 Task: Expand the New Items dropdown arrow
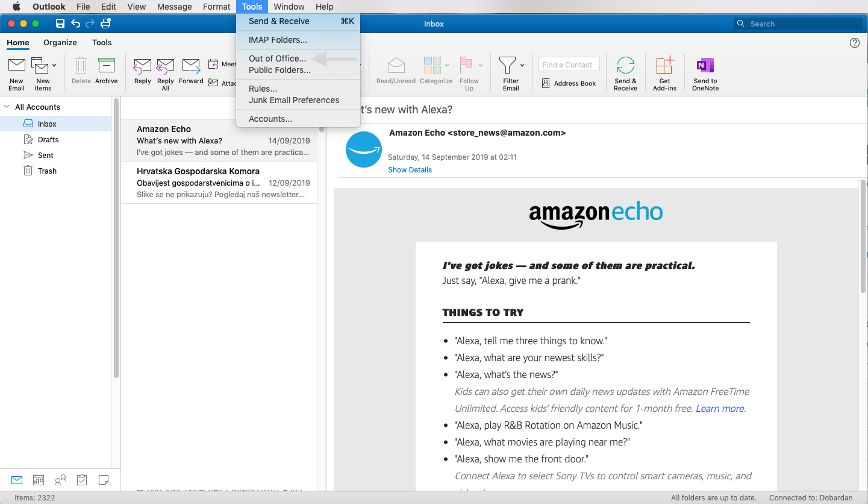point(54,65)
